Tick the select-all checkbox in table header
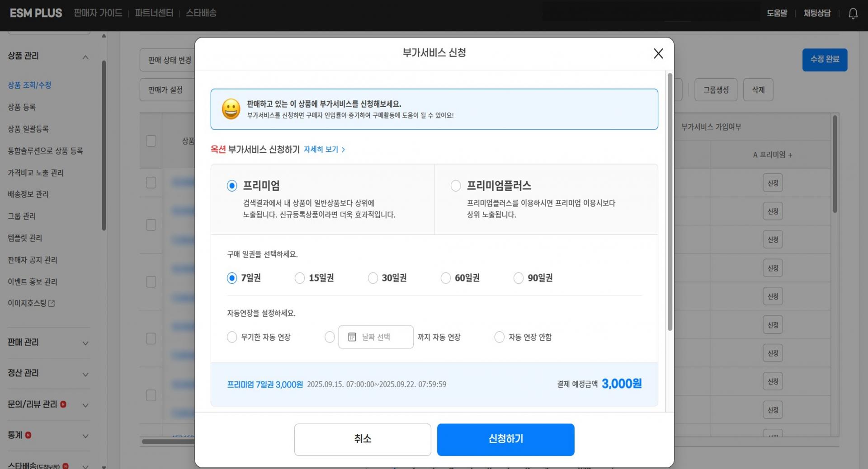 tap(151, 141)
